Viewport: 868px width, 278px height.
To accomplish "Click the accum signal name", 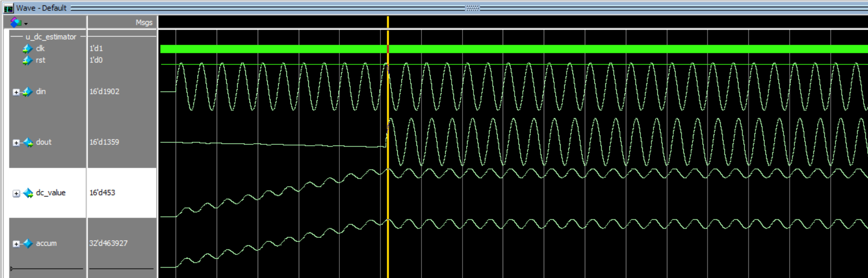I will pos(47,243).
